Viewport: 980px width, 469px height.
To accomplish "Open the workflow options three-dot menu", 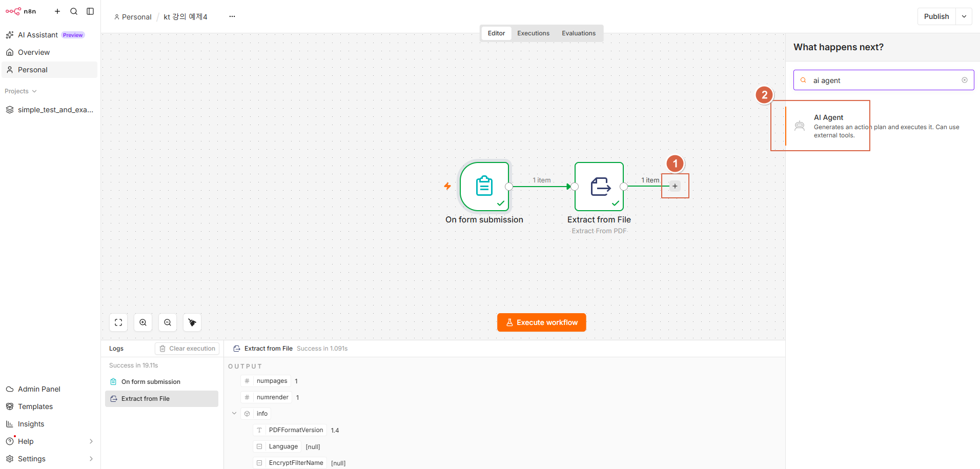I will (x=232, y=16).
